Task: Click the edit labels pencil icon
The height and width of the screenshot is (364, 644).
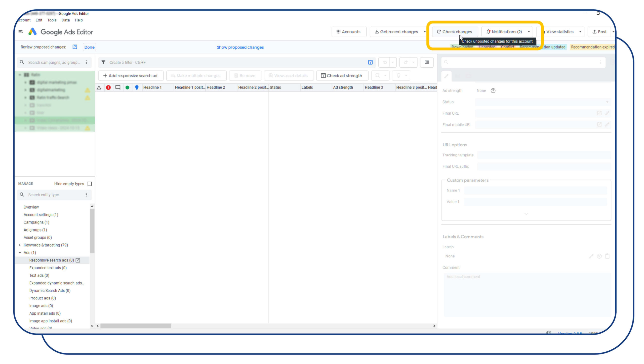Action: pos(591,256)
